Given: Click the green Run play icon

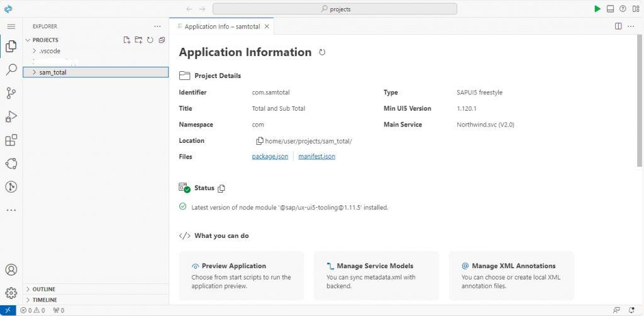Looking at the screenshot, I should click(x=597, y=9).
